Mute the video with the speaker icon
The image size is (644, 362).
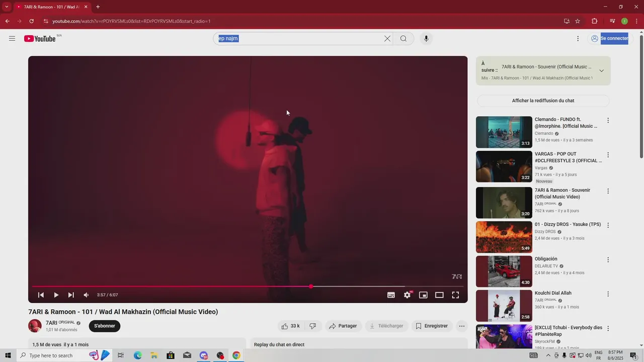pyautogui.click(x=86, y=295)
